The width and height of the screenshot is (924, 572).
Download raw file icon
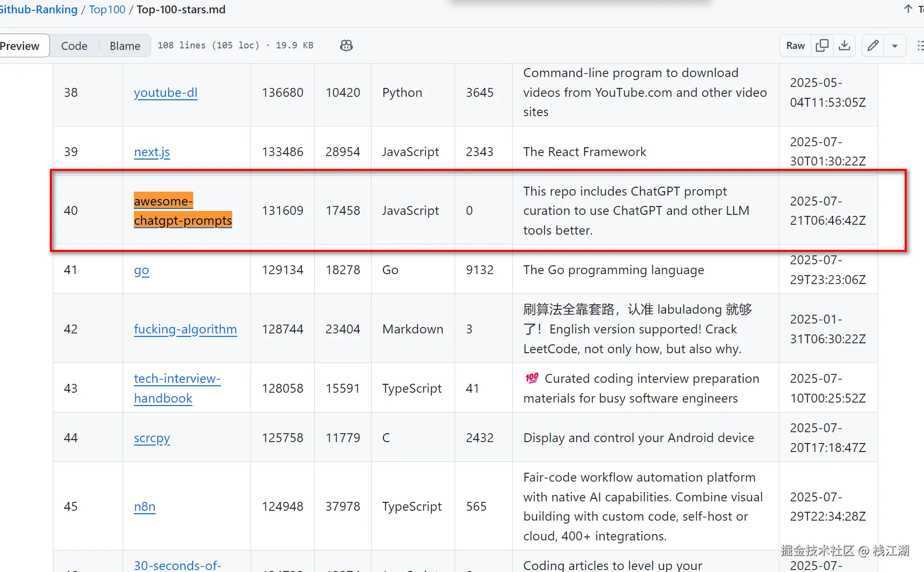pyautogui.click(x=844, y=45)
